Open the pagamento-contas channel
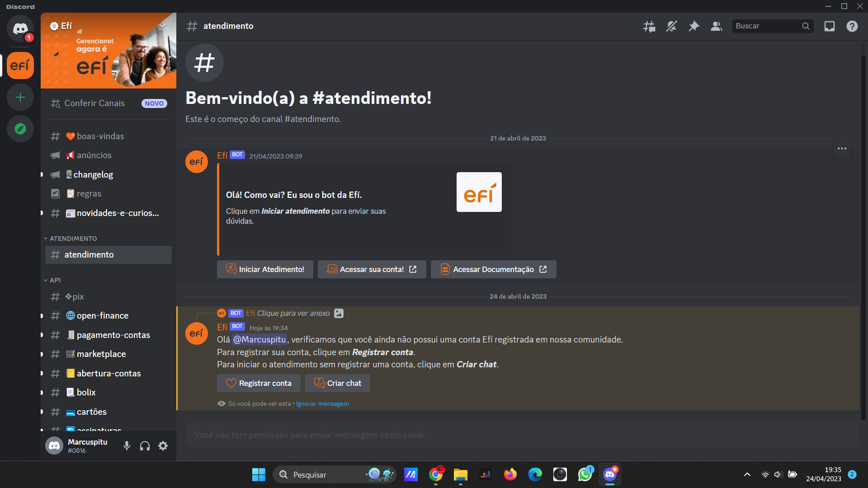 click(108, 335)
